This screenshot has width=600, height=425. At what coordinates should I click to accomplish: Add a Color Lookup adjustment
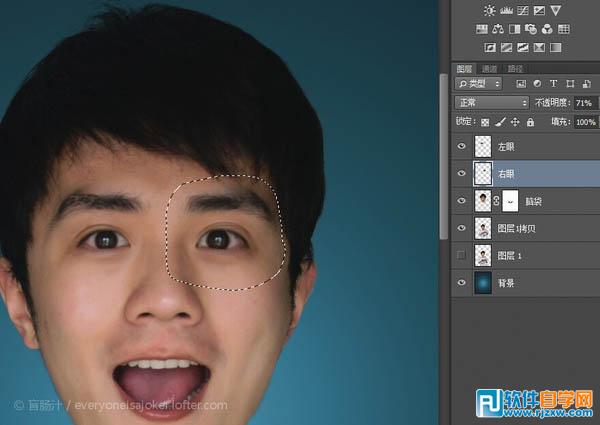(x=564, y=29)
